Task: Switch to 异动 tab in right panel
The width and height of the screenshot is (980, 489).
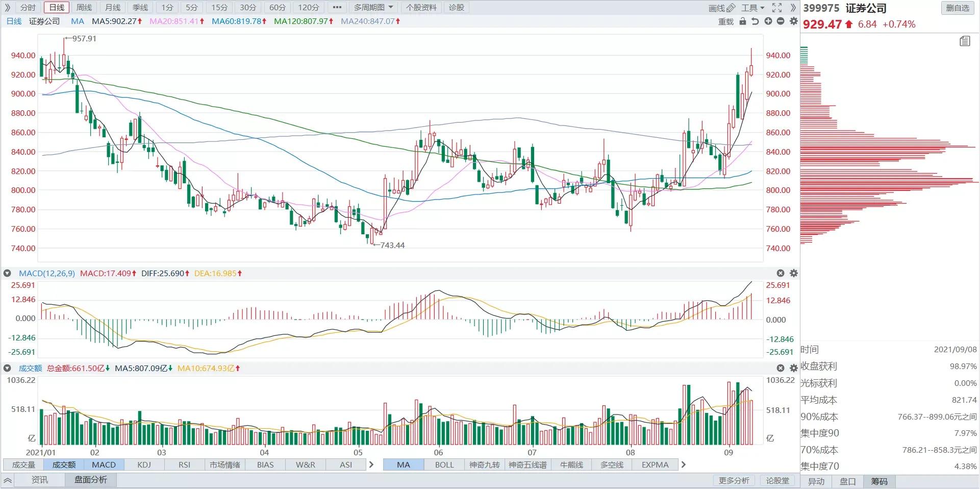Action: (816, 481)
